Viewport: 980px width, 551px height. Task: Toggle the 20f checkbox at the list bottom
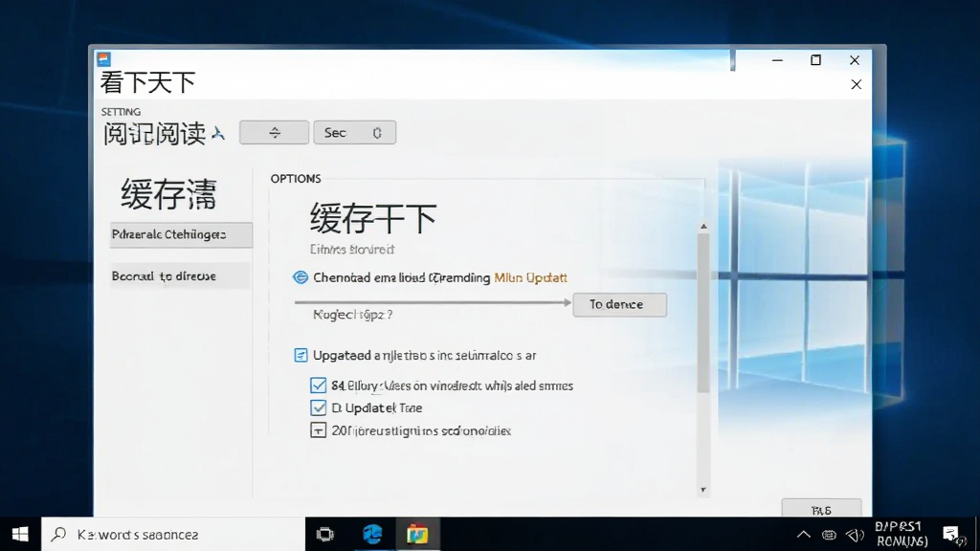318,430
